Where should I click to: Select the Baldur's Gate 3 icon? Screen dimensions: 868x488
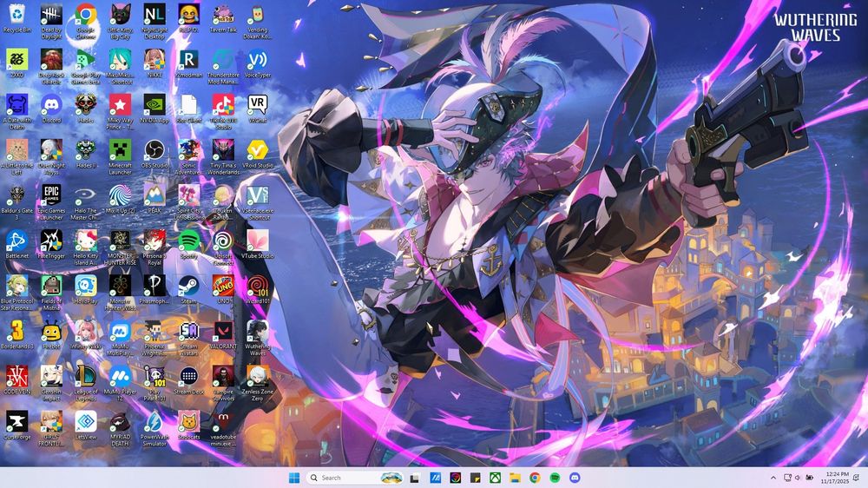[17, 202]
